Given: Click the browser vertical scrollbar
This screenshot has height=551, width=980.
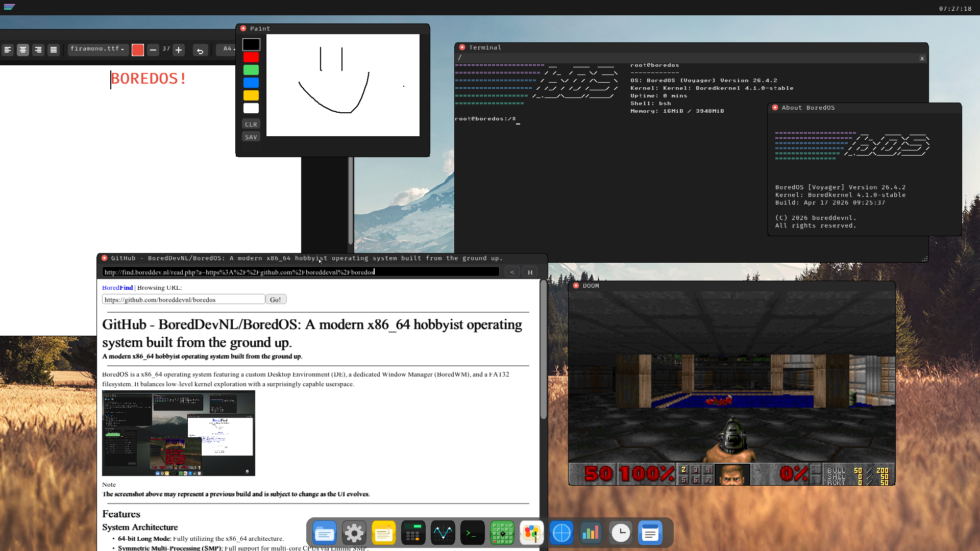Looking at the screenshot, I should (543, 349).
